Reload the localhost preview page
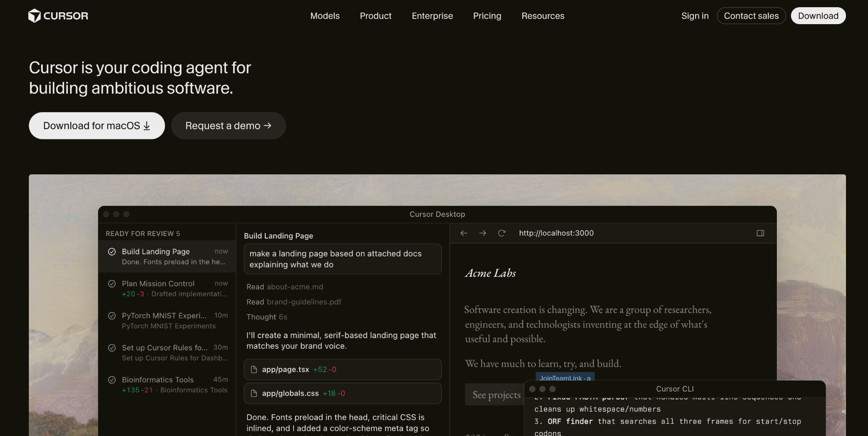This screenshot has height=436, width=868. click(x=501, y=233)
